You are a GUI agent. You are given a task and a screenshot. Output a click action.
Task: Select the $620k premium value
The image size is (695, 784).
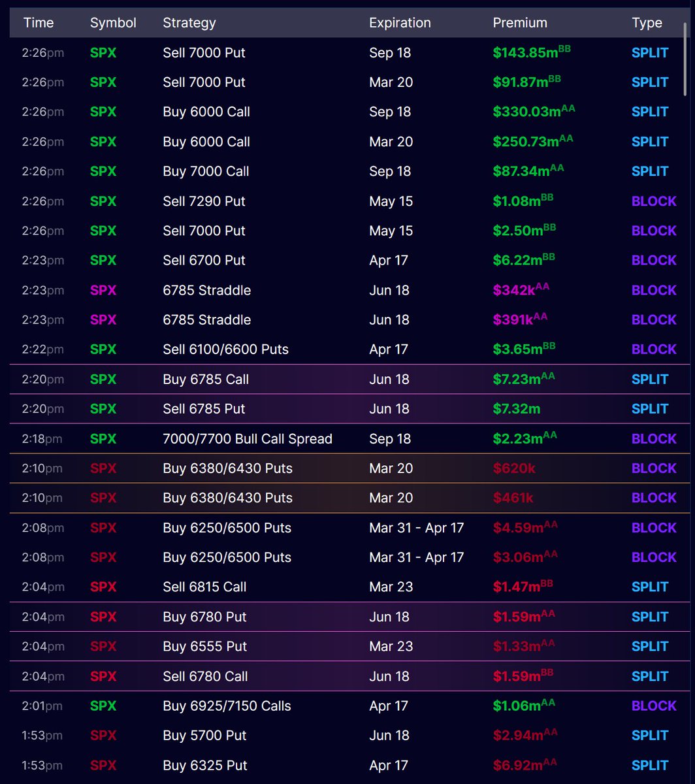tap(514, 468)
